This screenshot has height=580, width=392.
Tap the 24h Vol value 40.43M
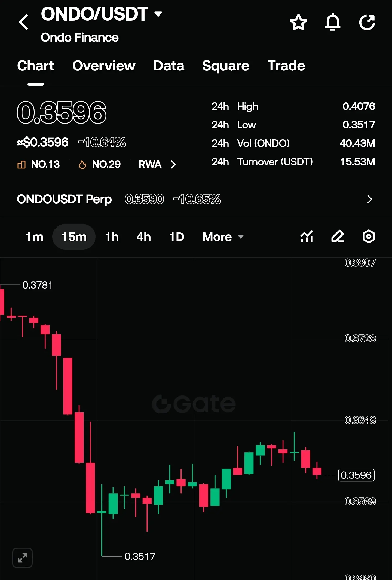point(357,143)
